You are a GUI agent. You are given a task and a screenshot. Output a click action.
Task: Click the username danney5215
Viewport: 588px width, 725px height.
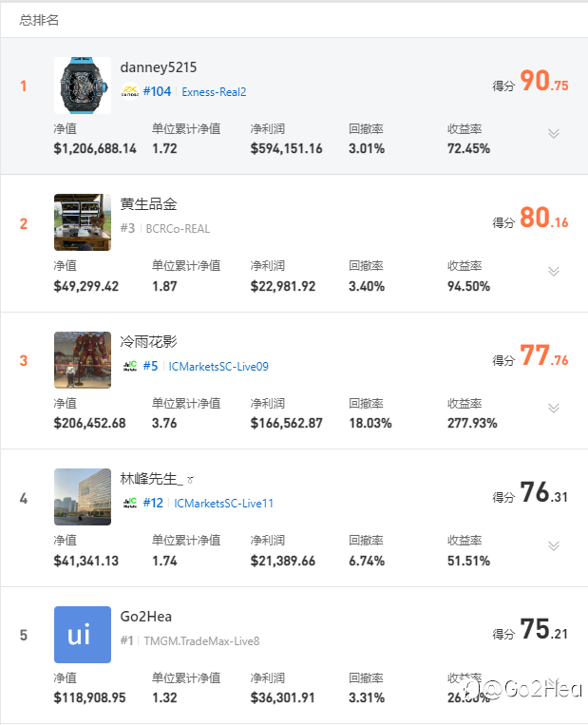click(x=158, y=67)
